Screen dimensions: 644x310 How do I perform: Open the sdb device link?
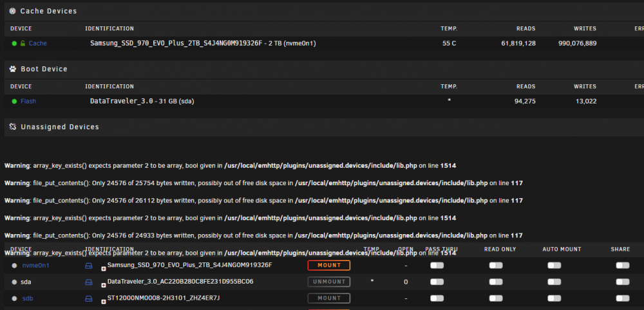tap(28, 298)
